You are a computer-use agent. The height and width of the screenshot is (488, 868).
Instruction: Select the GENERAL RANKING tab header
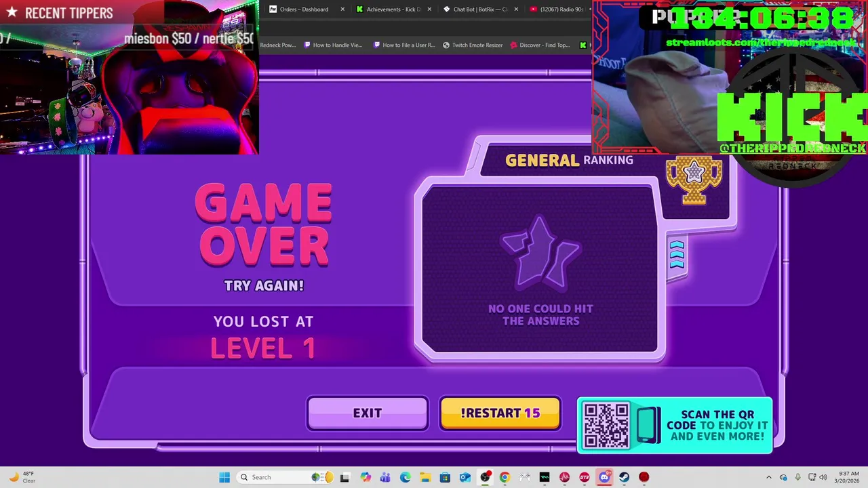[x=569, y=160]
